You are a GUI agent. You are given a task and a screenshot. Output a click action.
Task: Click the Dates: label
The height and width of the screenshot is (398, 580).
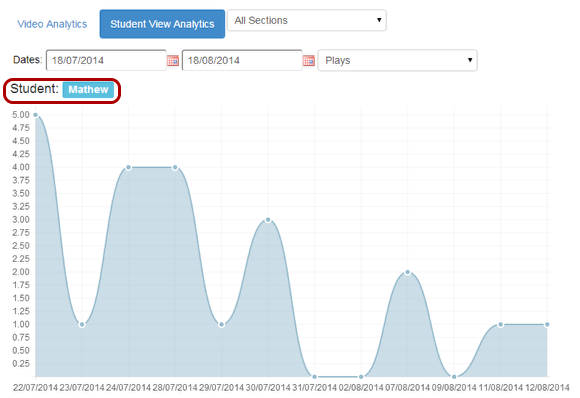[27, 60]
